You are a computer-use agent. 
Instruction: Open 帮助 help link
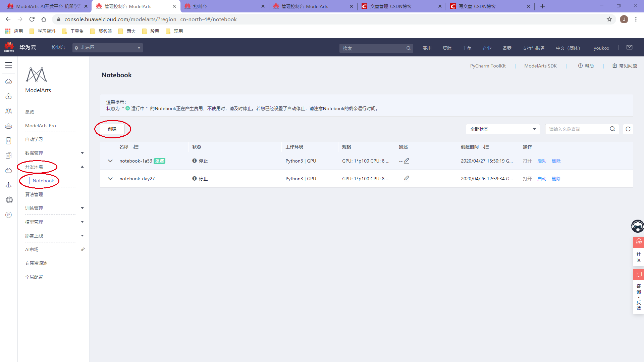(x=586, y=66)
